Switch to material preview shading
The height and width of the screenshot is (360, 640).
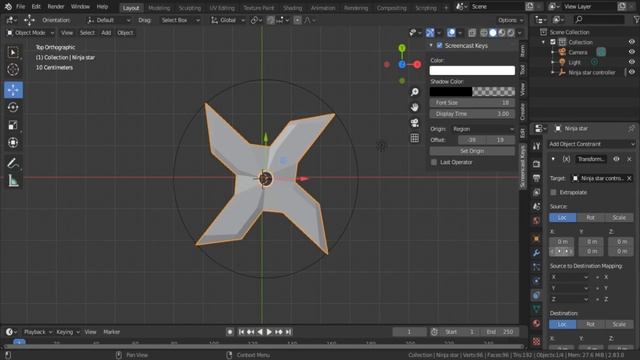[502, 33]
